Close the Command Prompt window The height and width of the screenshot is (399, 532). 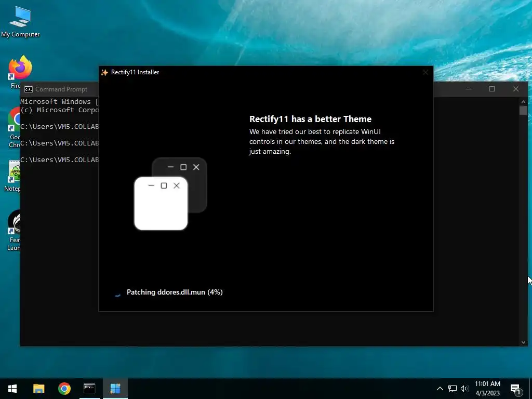click(516, 89)
